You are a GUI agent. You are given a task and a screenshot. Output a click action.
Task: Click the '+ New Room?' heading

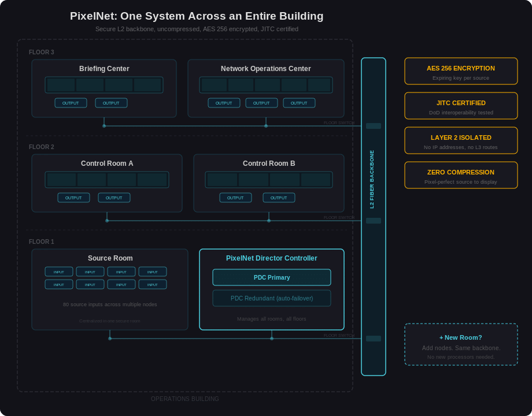(x=461, y=337)
